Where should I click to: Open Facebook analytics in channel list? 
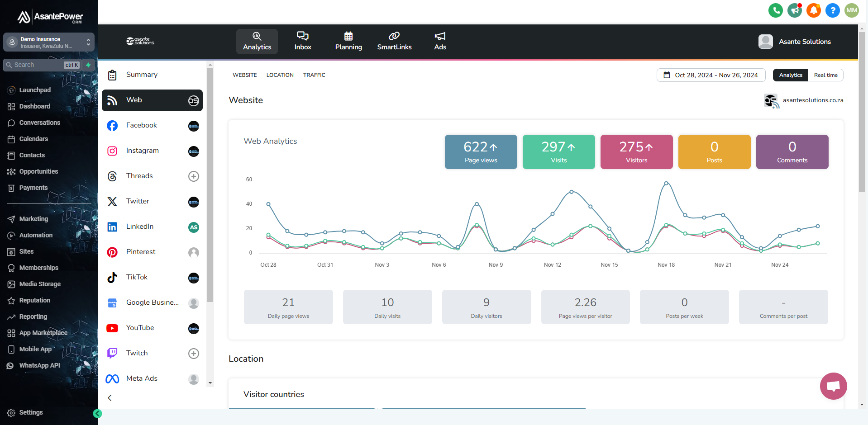coord(142,126)
